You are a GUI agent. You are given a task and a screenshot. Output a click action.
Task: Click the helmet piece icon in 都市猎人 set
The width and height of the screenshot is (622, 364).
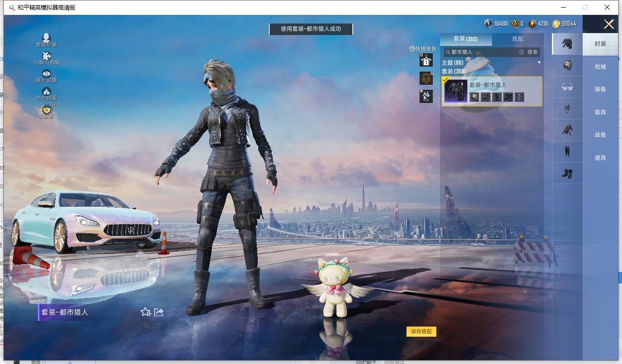click(x=474, y=97)
